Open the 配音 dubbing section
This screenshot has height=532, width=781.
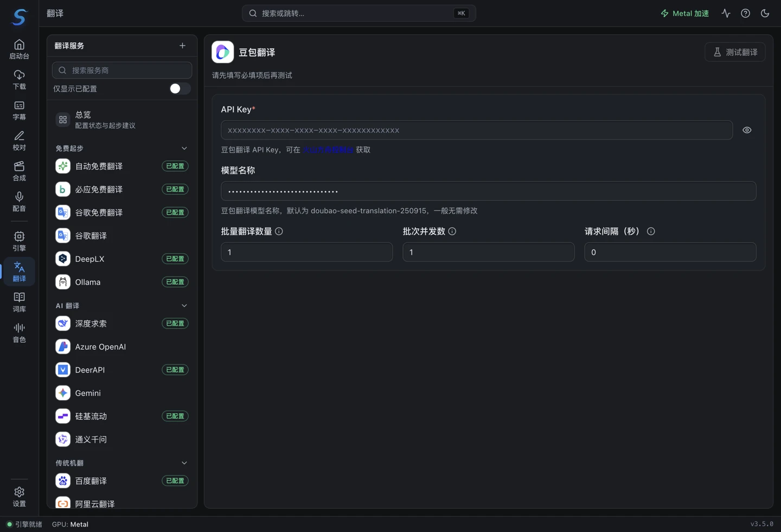click(19, 201)
